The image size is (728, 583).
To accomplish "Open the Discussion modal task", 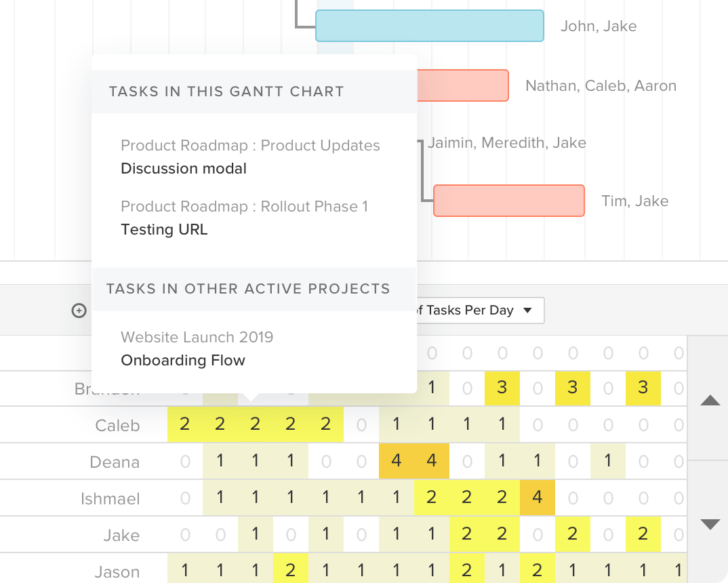I will click(184, 168).
